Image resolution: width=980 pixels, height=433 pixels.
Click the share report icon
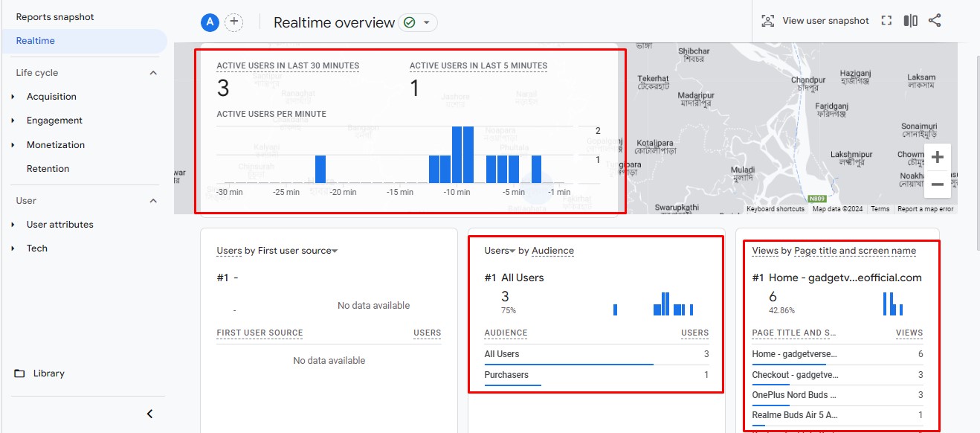click(x=935, y=21)
